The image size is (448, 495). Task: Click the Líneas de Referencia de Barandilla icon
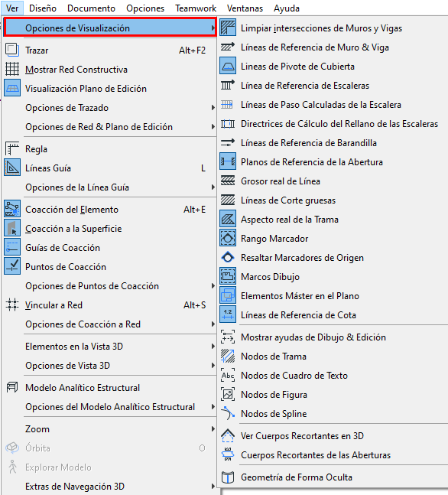click(x=228, y=143)
